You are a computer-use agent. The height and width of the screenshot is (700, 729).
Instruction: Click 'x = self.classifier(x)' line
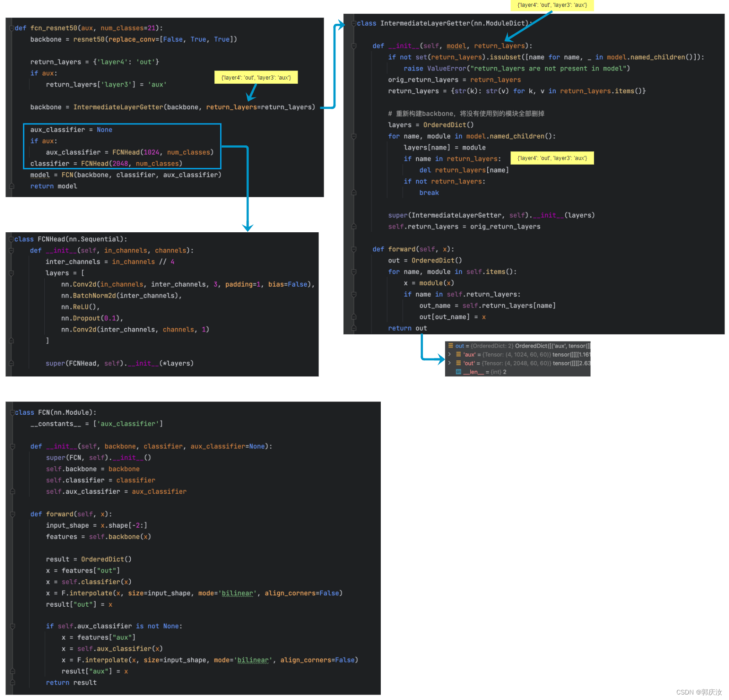89,582
